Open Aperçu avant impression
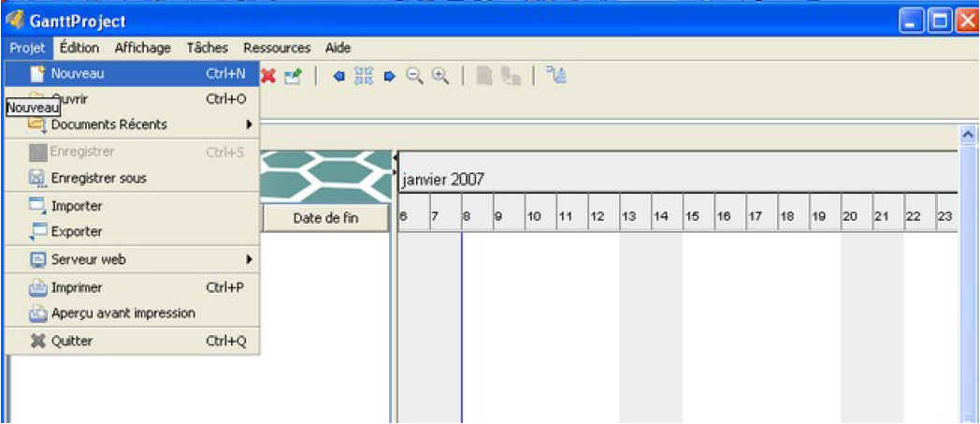Image resolution: width=980 pixels, height=424 pixels. click(132, 314)
